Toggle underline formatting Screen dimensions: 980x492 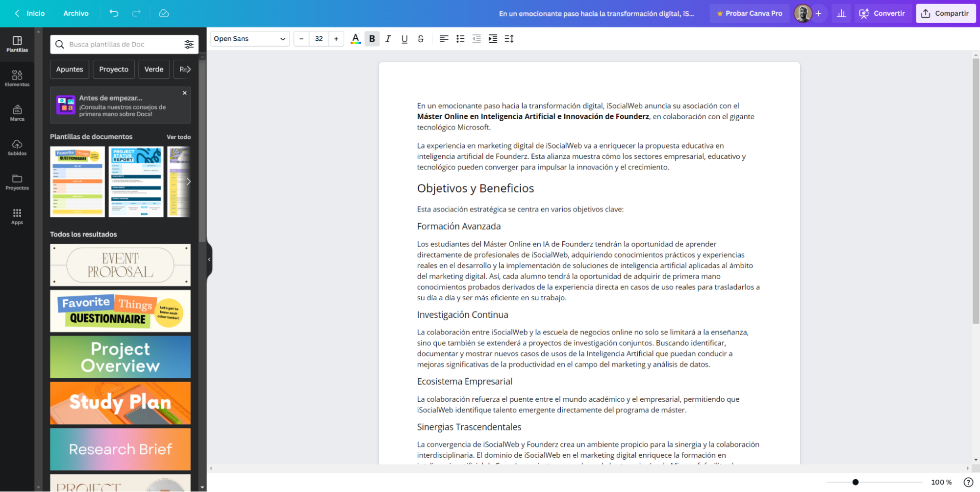click(x=404, y=39)
